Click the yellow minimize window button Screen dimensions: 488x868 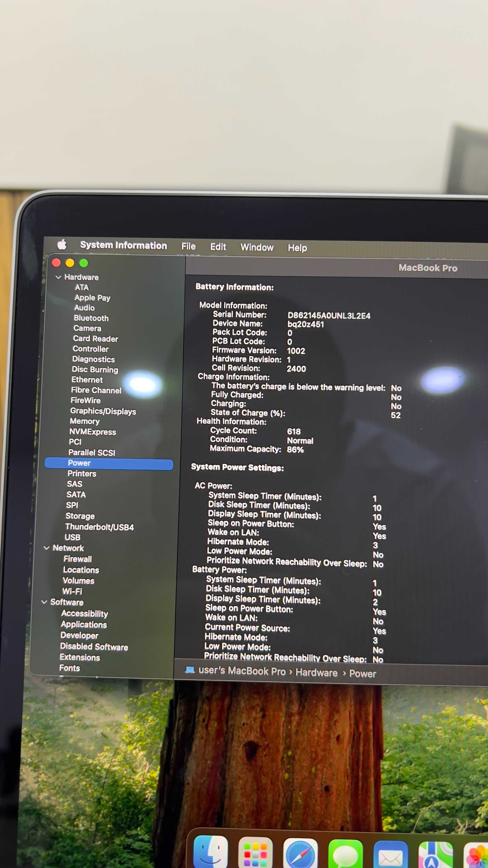click(x=70, y=263)
